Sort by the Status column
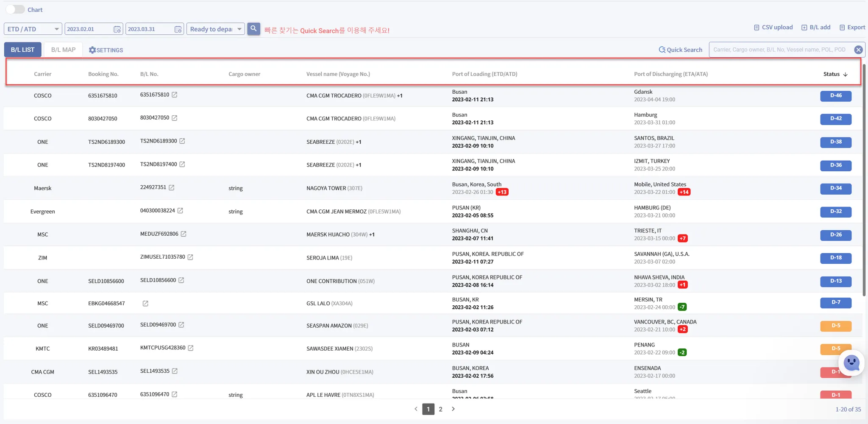The image size is (868, 424). 835,74
